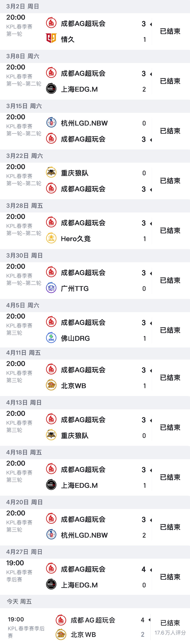Click the 情久 team logo icon
Viewport: 190px width, 644px height.
pos(51,38)
